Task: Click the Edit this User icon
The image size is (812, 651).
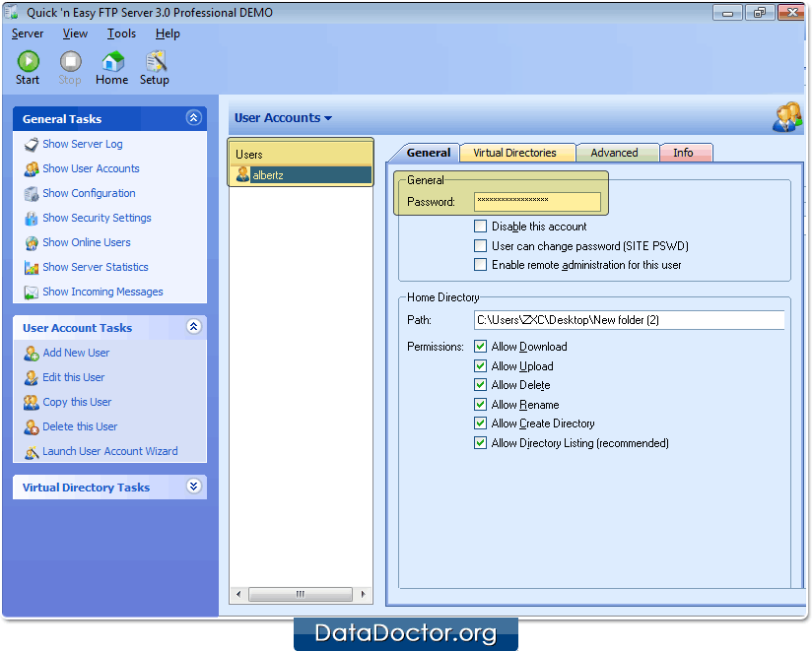Action: pyautogui.click(x=32, y=378)
